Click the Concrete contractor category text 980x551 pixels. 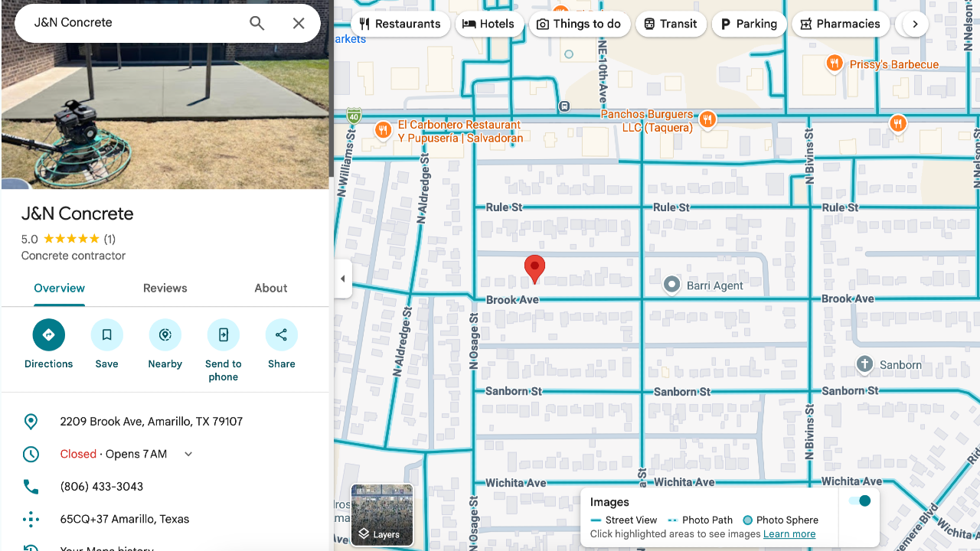[73, 256]
